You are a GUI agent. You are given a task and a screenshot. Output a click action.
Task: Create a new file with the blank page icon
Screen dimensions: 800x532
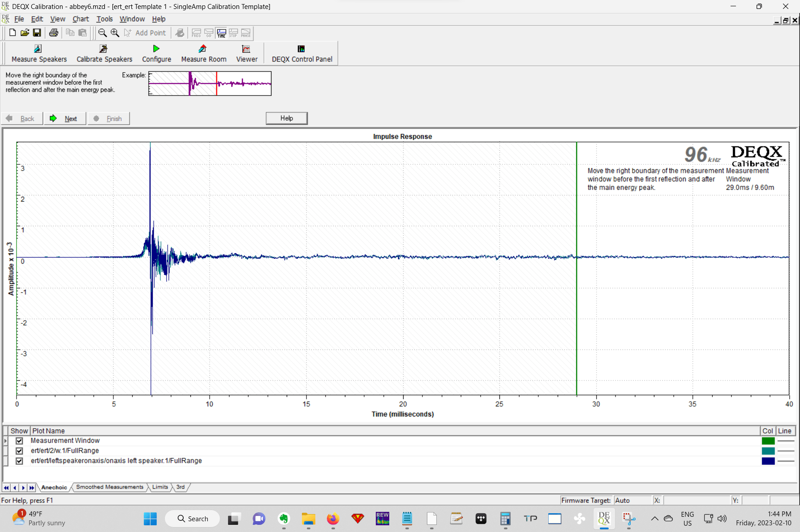(x=13, y=33)
